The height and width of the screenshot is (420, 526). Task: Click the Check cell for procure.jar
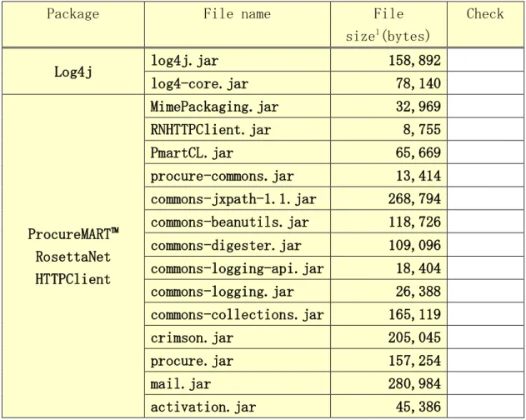(485, 361)
